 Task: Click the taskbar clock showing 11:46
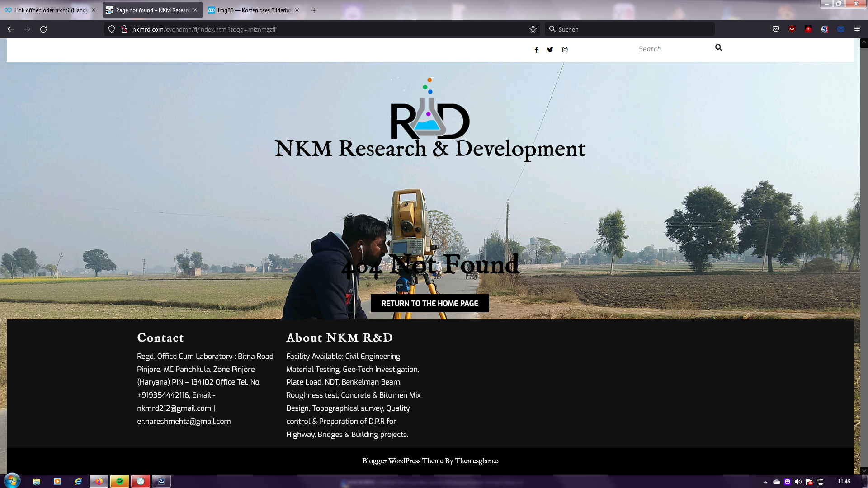844,482
